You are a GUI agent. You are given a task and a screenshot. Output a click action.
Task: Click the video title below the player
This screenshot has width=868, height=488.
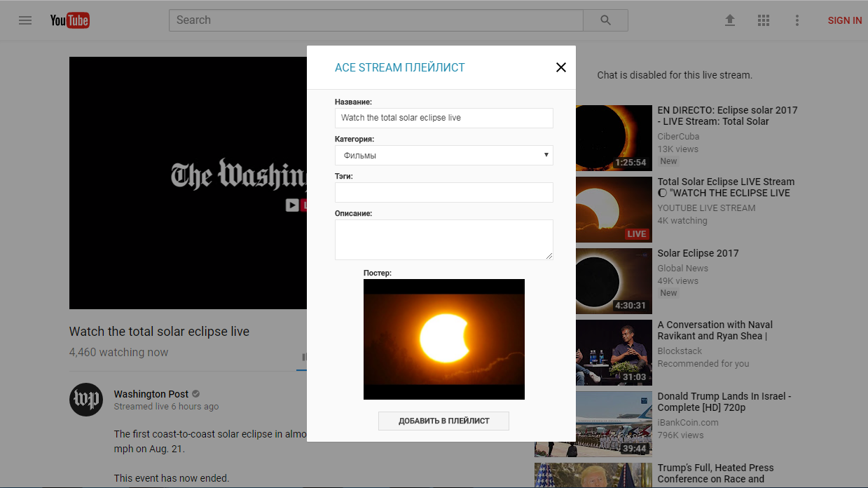pyautogui.click(x=159, y=332)
